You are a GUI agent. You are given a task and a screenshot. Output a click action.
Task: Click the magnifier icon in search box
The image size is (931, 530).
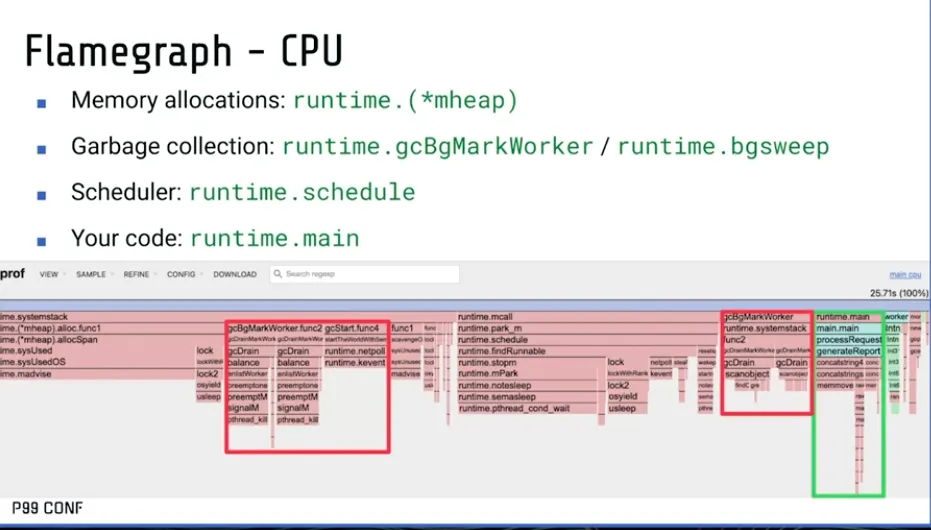click(x=278, y=274)
